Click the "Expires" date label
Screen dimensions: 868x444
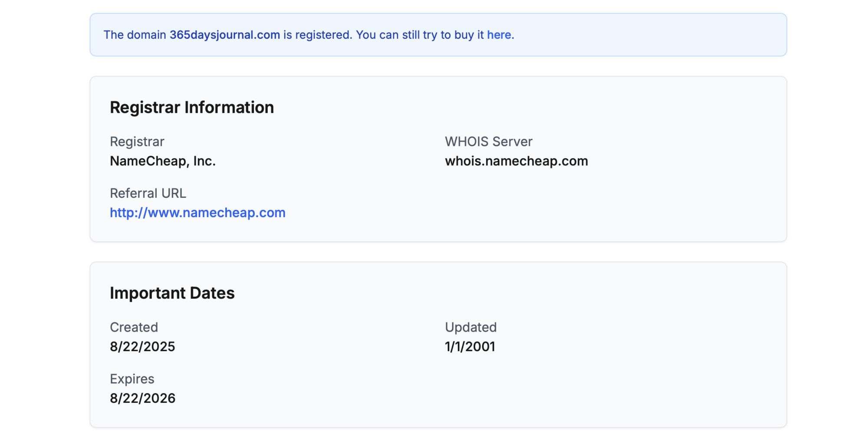pos(132,379)
